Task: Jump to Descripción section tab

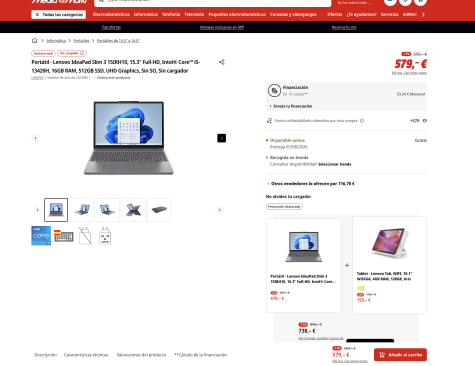Action: (46, 355)
